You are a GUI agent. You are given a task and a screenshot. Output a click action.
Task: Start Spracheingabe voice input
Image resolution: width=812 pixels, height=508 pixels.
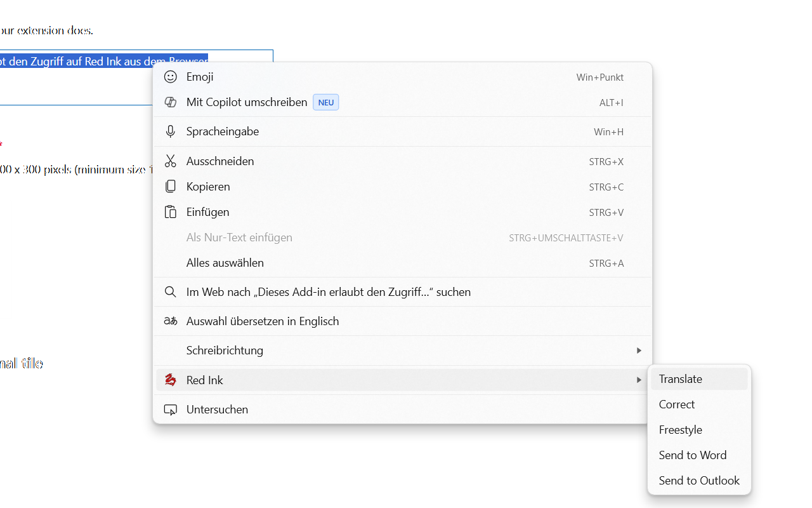402,131
